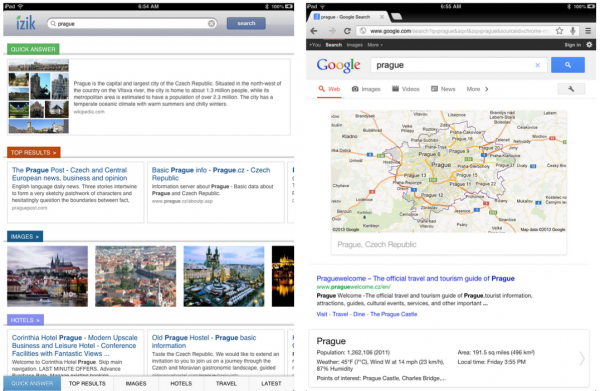The width and height of the screenshot is (600, 391).
Task: Open Praguewelcome official travel guide link
Action: 415,279
